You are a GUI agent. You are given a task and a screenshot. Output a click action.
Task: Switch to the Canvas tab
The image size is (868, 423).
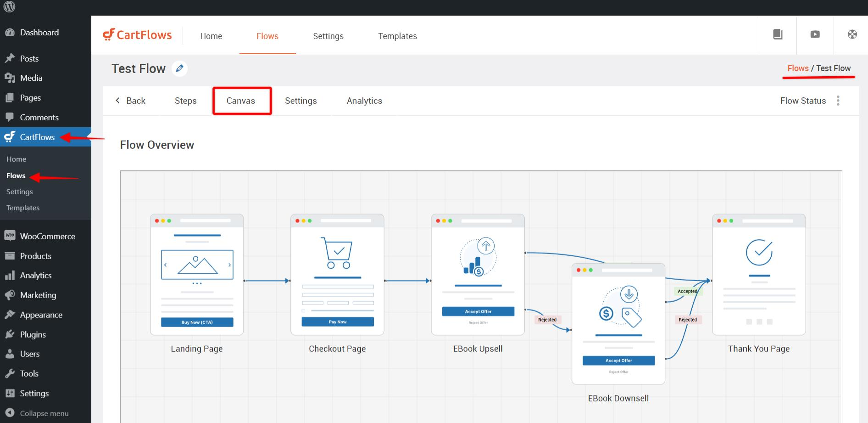[241, 101]
